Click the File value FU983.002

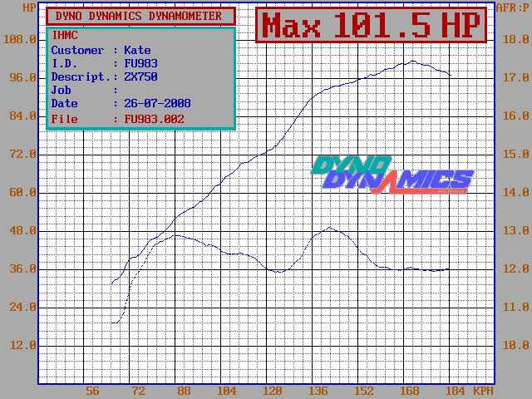[154, 119]
